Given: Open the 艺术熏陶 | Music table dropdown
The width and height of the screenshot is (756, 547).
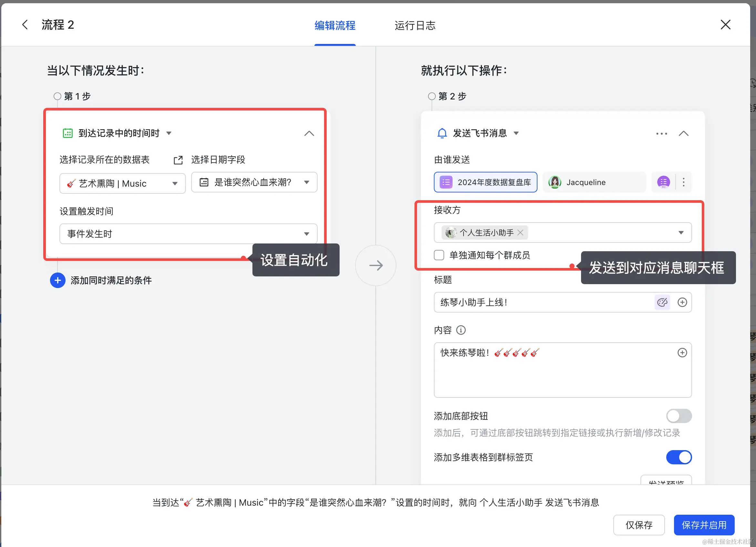Looking at the screenshot, I should (122, 183).
